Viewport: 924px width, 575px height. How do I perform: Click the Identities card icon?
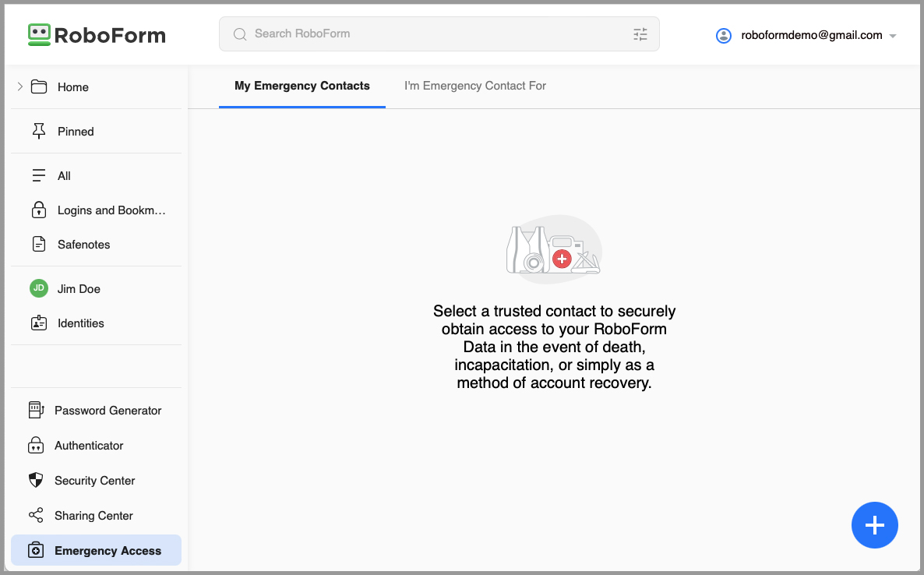coord(39,323)
